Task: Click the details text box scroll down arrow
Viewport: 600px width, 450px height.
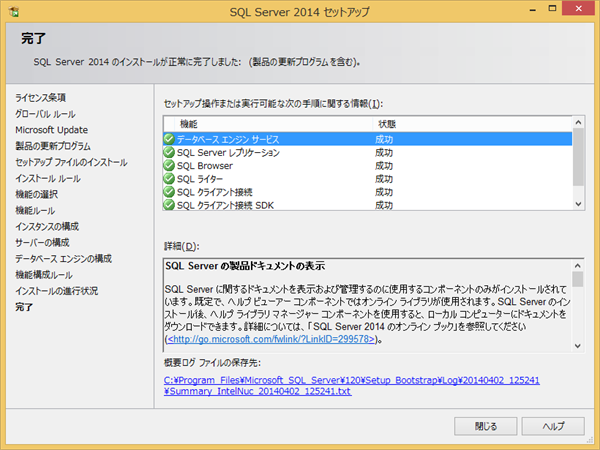Action: tap(578, 343)
